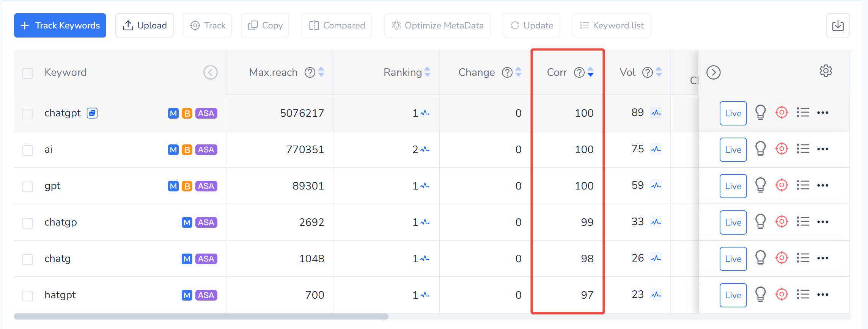This screenshot has width=868, height=329.
Task: Sort by Ranking column arrows
Action: [427, 72]
